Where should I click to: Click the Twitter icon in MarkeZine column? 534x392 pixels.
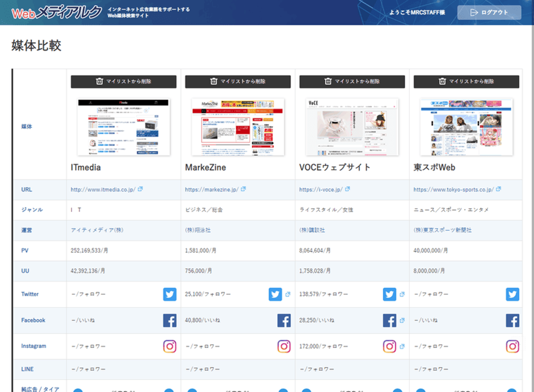tap(275, 295)
